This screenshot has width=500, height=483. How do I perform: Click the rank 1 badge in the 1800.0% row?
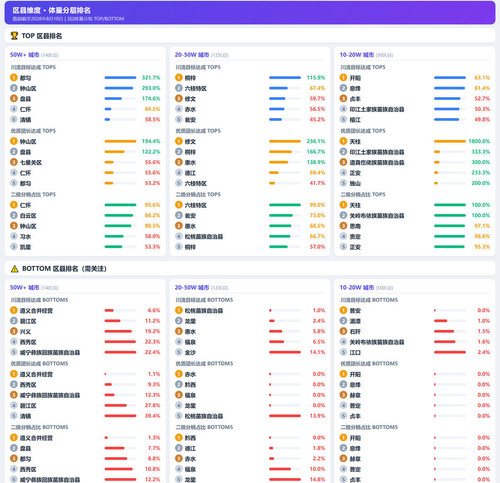[x=343, y=141]
